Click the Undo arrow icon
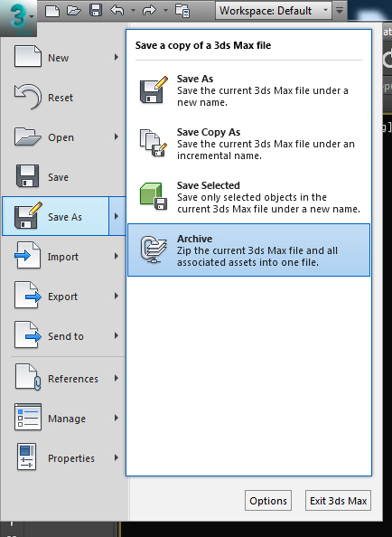This screenshot has height=537, width=392. [117, 11]
